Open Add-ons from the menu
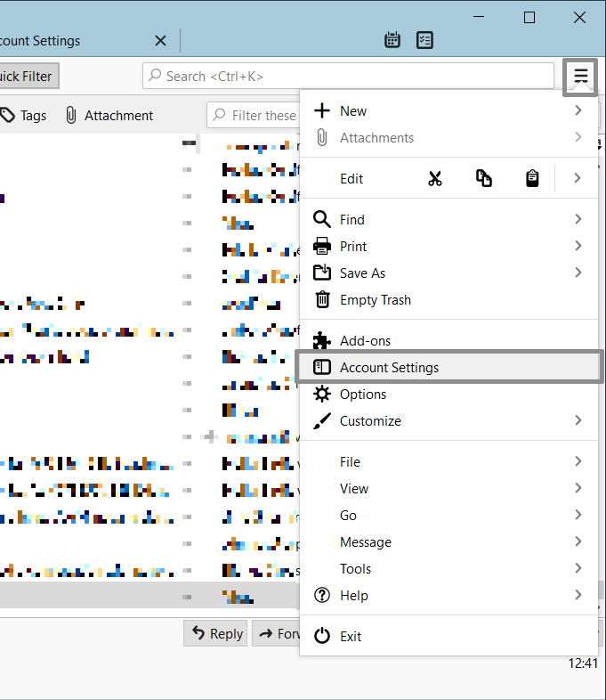Viewport: 606px width, 700px height. tap(365, 340)
